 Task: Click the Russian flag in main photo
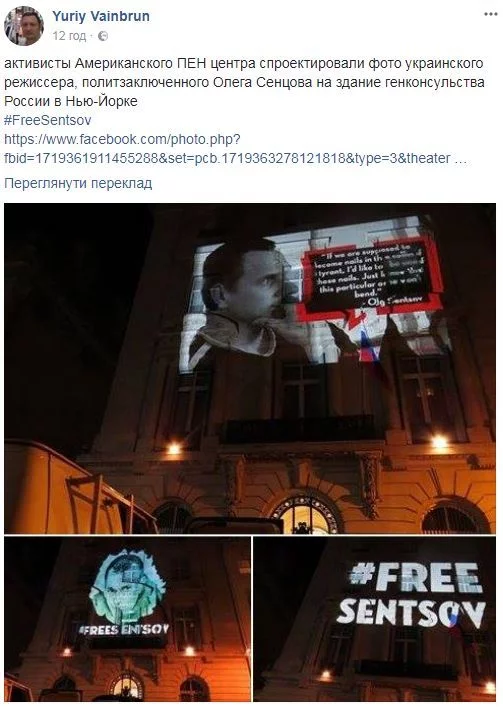pyautogui.click(x=370, y=345)
